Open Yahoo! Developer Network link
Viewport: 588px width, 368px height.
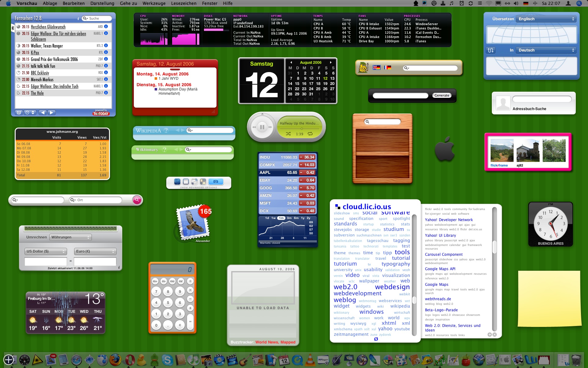[x=449, y=220]
